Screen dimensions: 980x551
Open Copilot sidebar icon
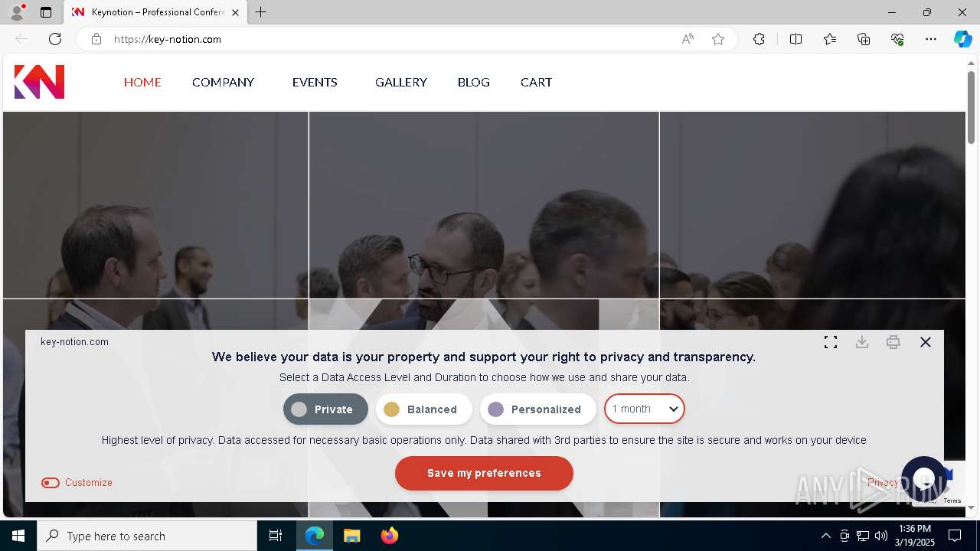click(962, 39)
